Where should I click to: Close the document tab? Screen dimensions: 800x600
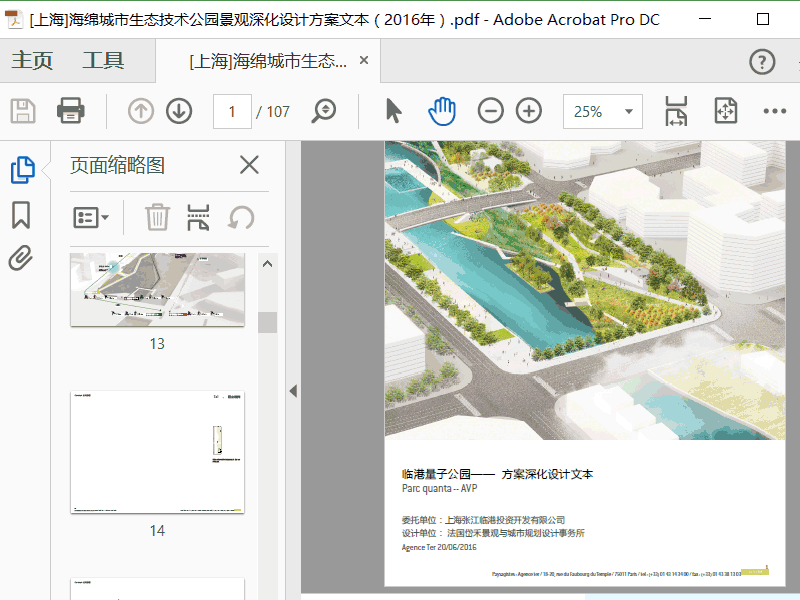(364, 60)
